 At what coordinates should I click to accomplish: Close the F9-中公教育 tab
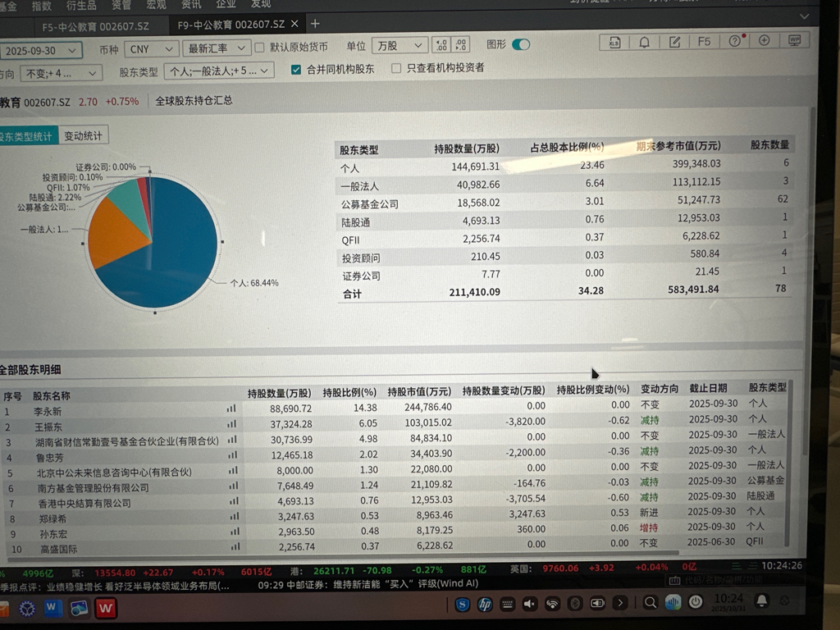coord(294,24)
